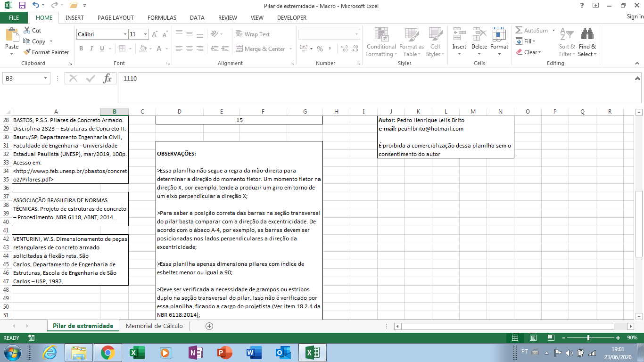This screenshot has width=644, height=362.
Task: Open Cell Styles gallery
Action: [435, 42]
